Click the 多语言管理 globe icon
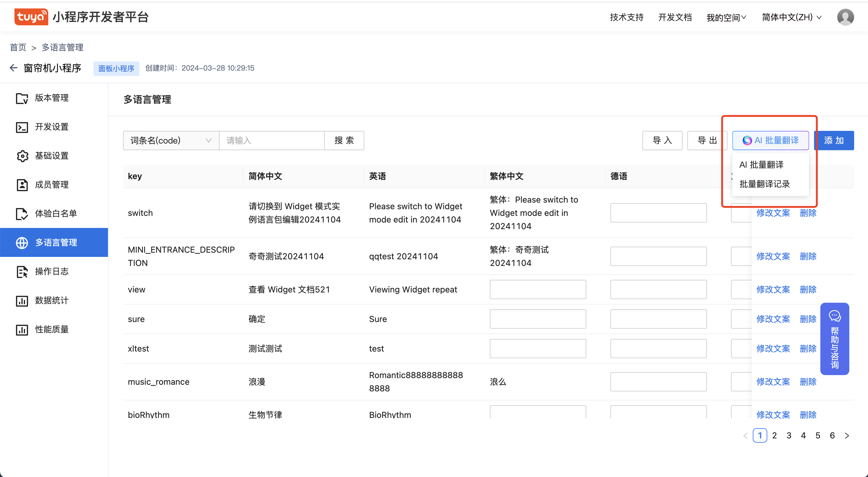This screenshot has width=868, height=477. [x=22, y=242]
